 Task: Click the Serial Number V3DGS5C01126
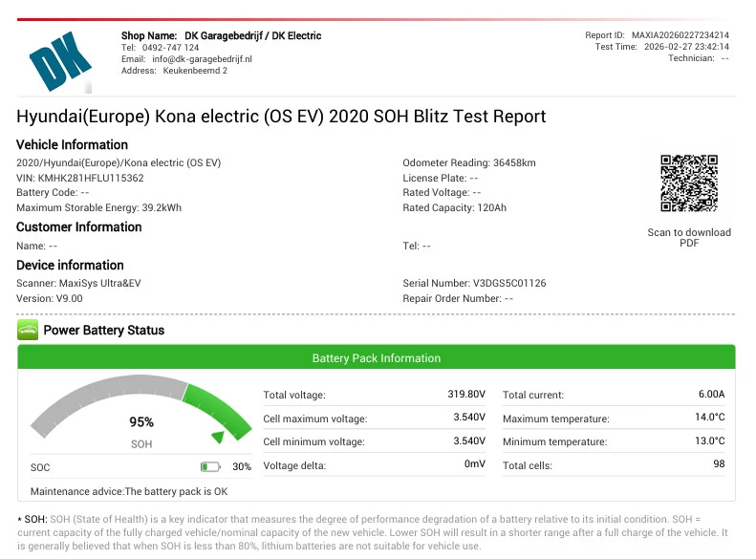[474, 283]
